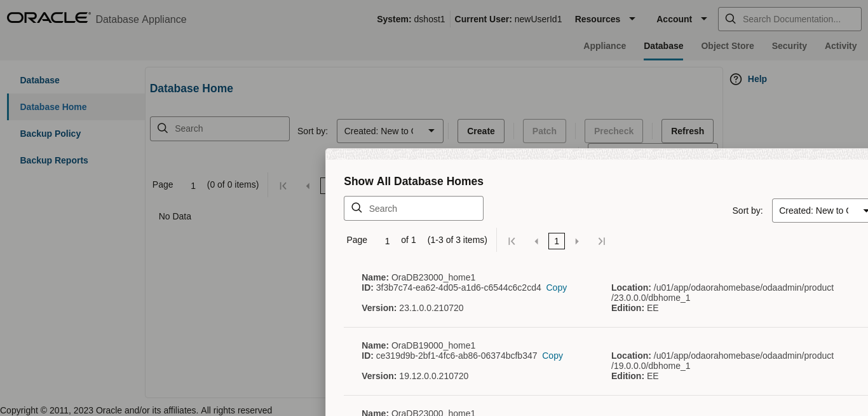Click the Create button
868x416 pixels.
click(481, 131)
